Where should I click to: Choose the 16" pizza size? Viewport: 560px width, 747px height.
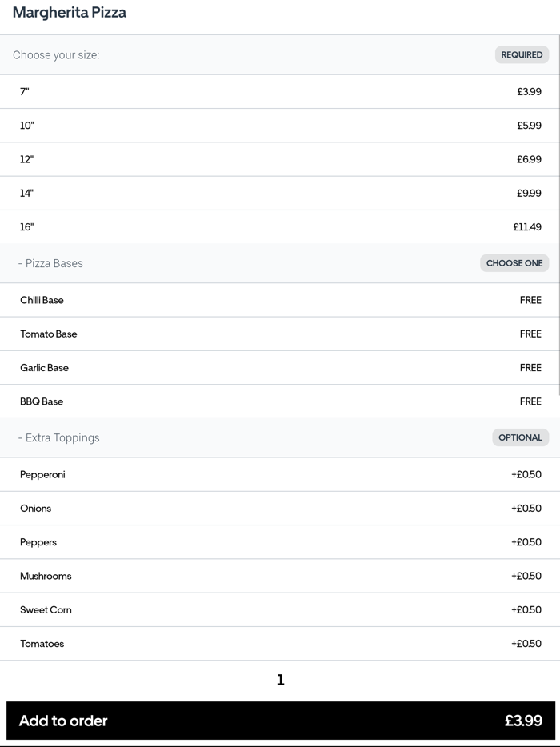[x=280, y=227]
